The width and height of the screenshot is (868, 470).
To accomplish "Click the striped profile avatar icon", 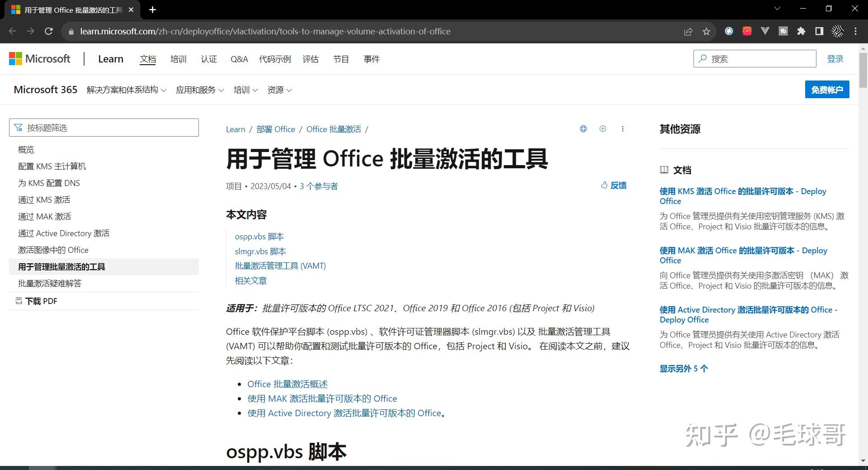I will point(837,31).
